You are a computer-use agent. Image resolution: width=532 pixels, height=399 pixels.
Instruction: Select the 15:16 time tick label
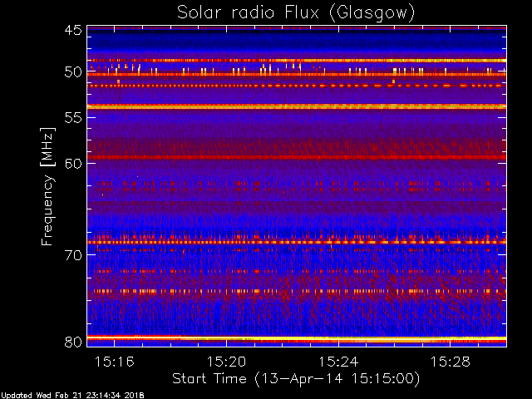click(x=115, y=362)
